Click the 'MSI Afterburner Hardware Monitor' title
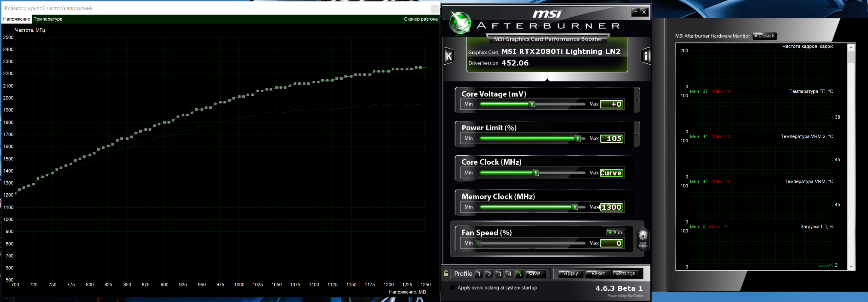 point(712,36)
